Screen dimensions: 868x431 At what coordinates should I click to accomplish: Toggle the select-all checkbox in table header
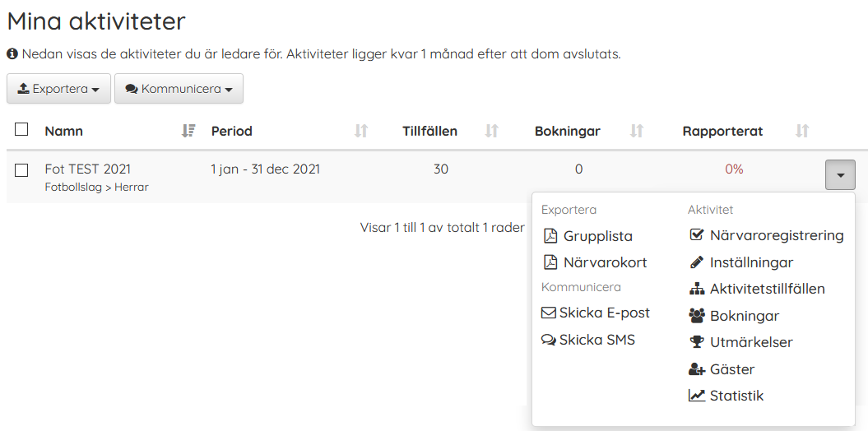[21, 130]
